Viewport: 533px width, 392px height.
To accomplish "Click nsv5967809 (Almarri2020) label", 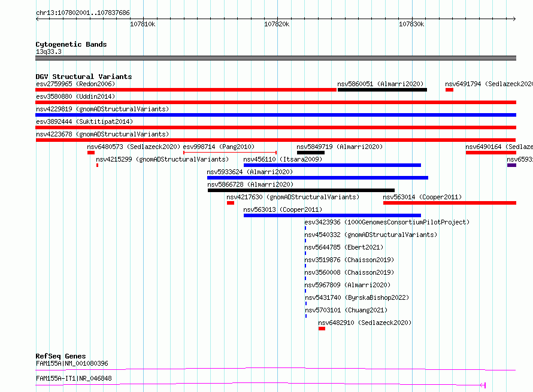I will 347,285.
